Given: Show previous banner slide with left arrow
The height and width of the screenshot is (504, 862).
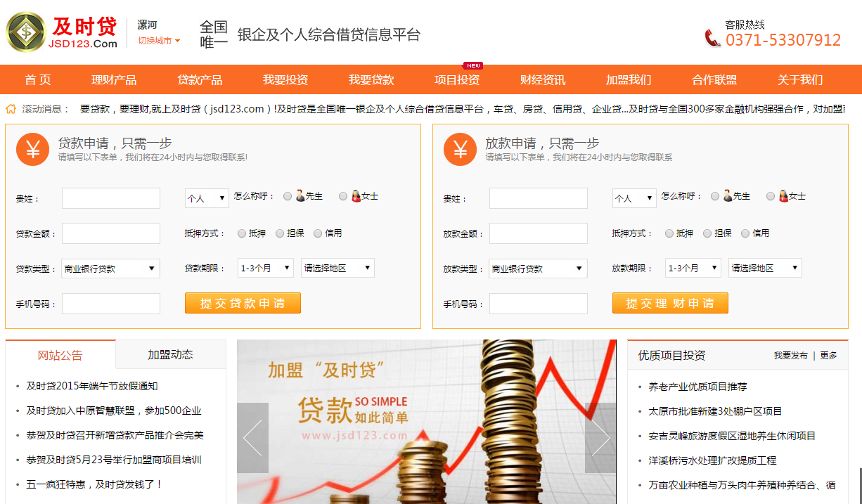Looking at the screenshot, I should point(252,438).
